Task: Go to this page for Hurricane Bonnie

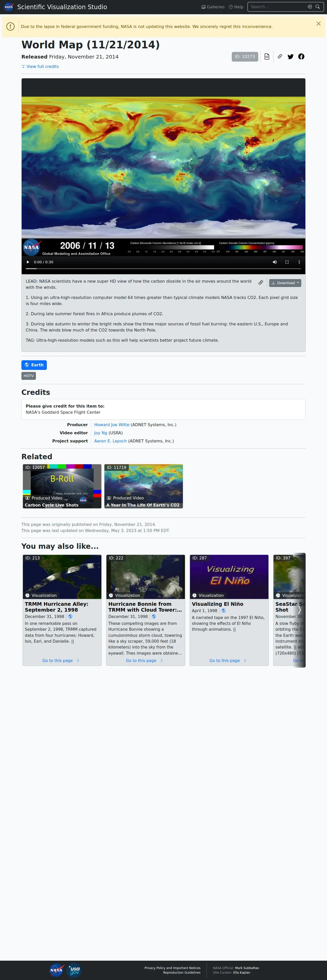Action: tap(145, 660)
